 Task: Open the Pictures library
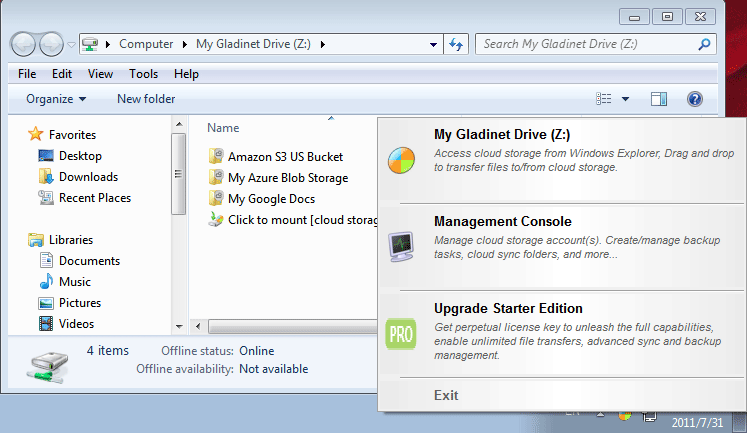click(80, 302)
